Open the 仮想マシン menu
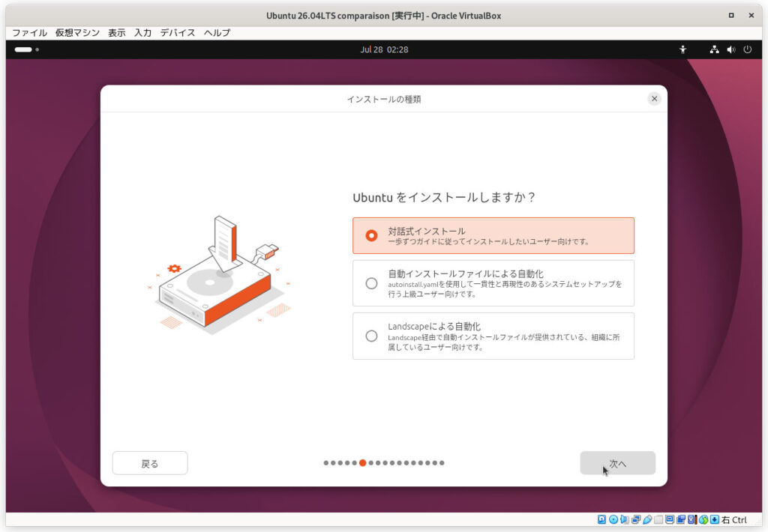 tap(77, 33)
